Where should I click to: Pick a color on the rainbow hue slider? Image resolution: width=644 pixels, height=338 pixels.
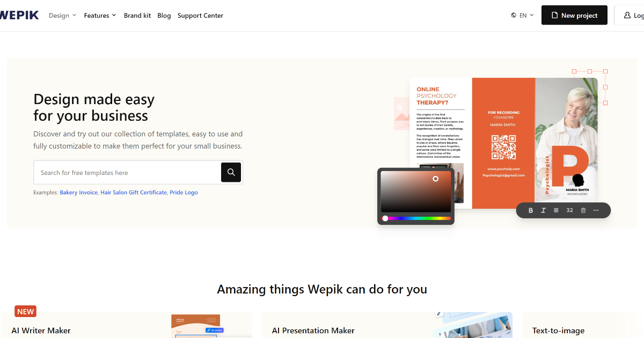[x=416, y=218]
